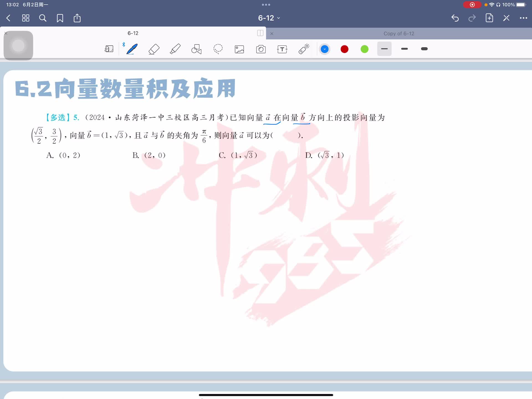Toggle bookmark for this page
The width and height of the screenshot is (532, 399).
tap(60, 18)
